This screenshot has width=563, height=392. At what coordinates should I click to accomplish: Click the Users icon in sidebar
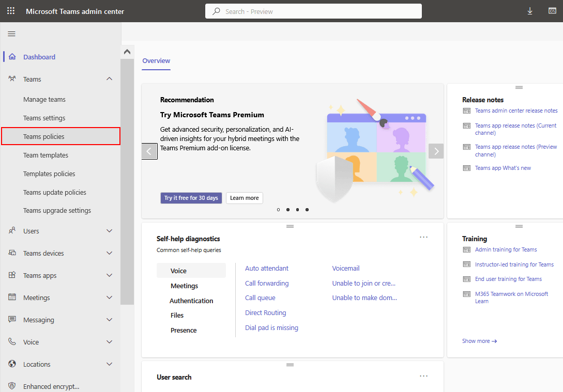(x=12, y=230)
